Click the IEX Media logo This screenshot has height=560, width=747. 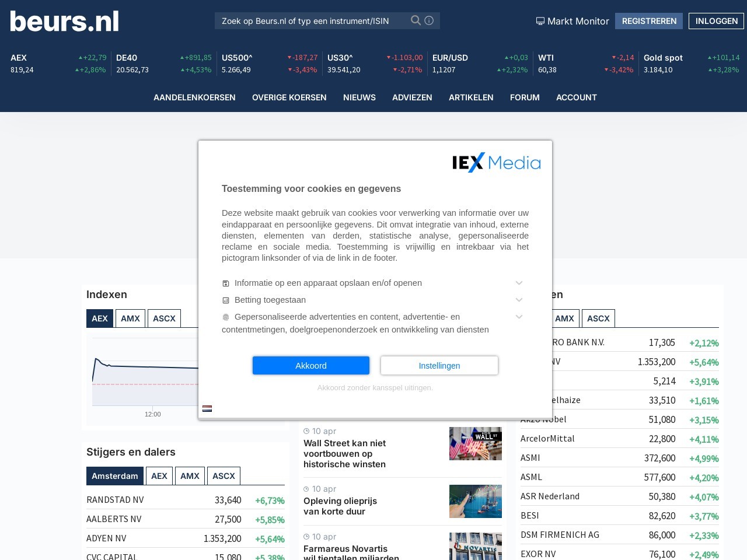pyautogui.click(x=497, y=163)
